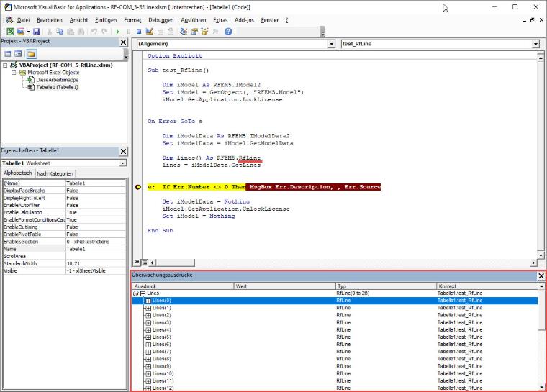Expand the Lines(10) watch entry
The image size is (547, 392).
(148, 373)
